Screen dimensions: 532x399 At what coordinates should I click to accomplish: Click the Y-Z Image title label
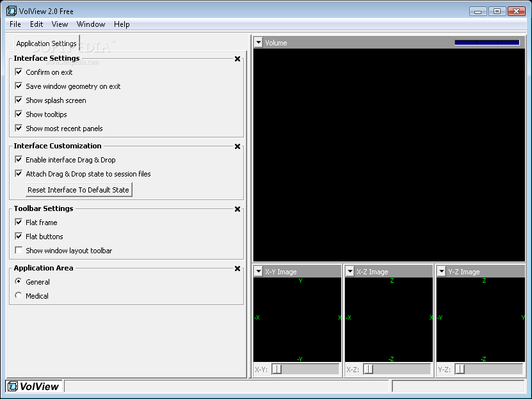(x=463, y=272)
